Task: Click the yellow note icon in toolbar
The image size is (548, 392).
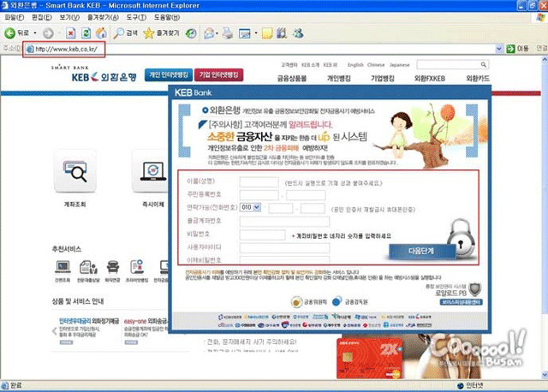Action: point(267,33)
